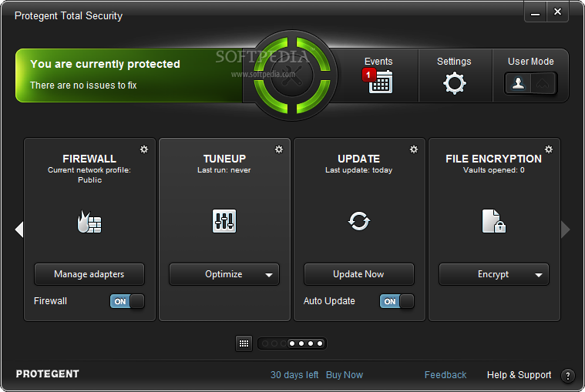Open Help & Support
The image size is (585, 392).
pos(519,374)
